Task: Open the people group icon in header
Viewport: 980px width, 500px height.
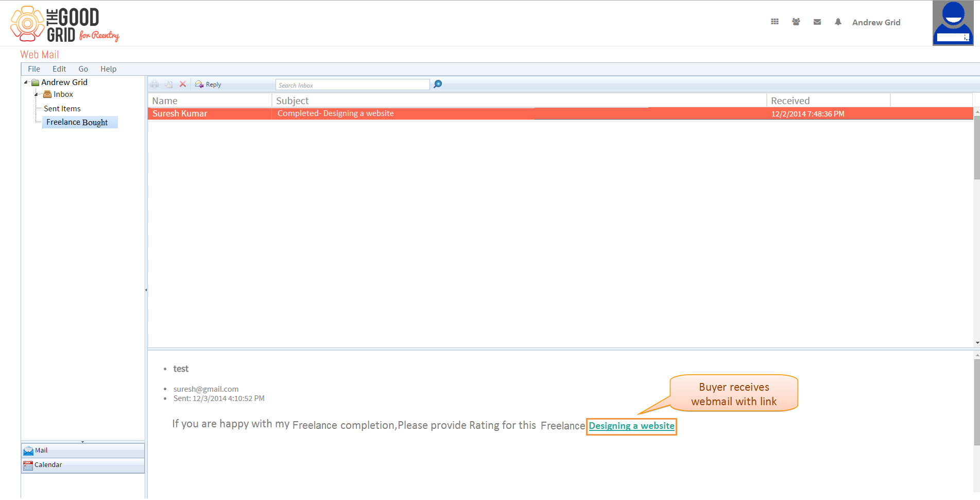Action: click(796, 22)
